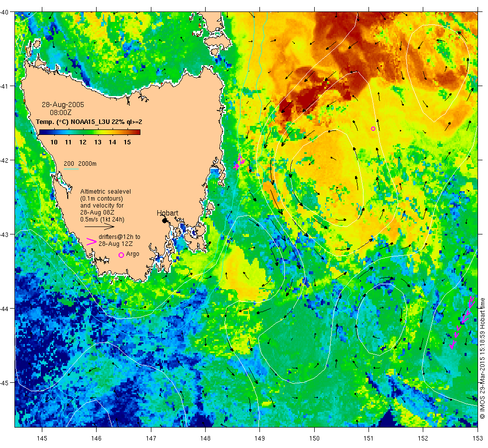Click the temperature color bar legend
The height and width of the screenshot is (448, 488).
[90, 132]
